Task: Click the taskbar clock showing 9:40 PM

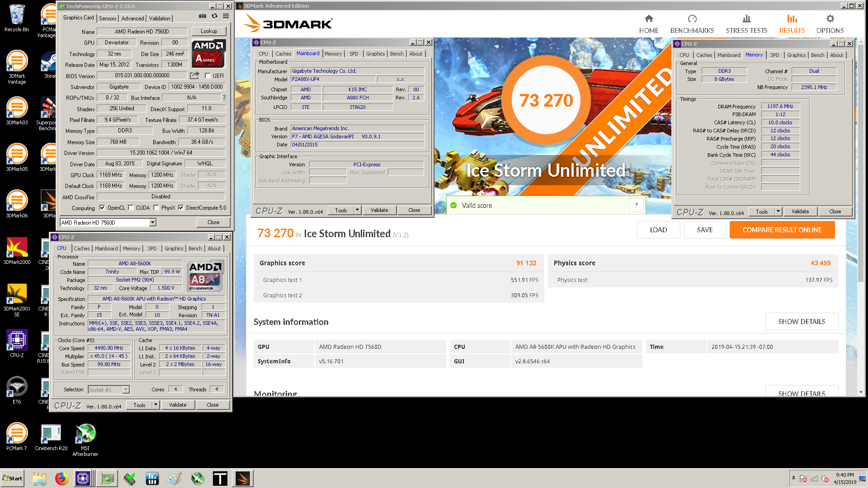Action: point(845,479)
